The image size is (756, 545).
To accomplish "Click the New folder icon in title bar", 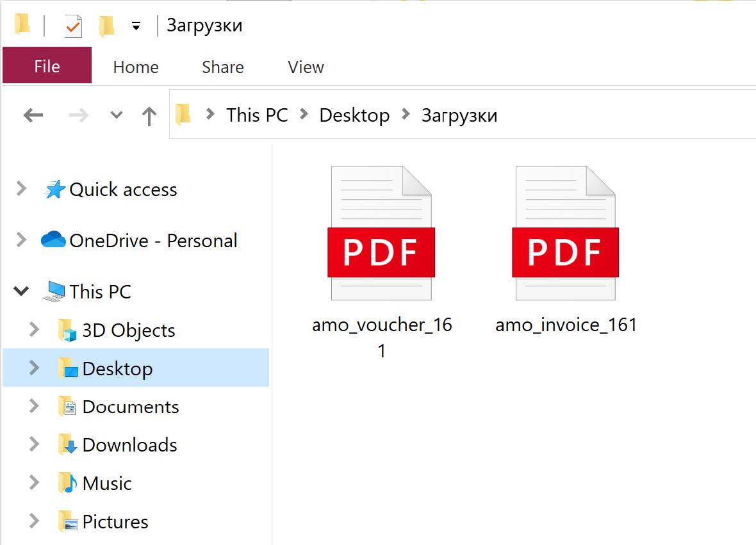I will pos(106,26).
